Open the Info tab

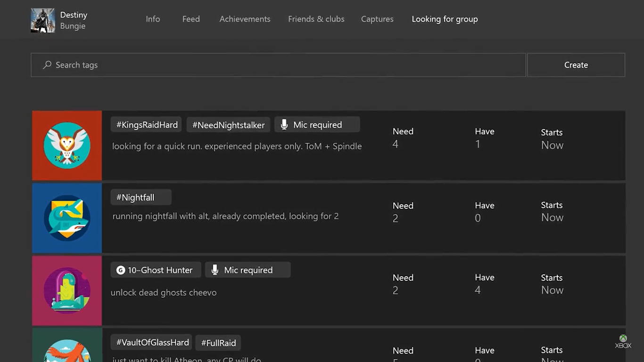[153, 19]
